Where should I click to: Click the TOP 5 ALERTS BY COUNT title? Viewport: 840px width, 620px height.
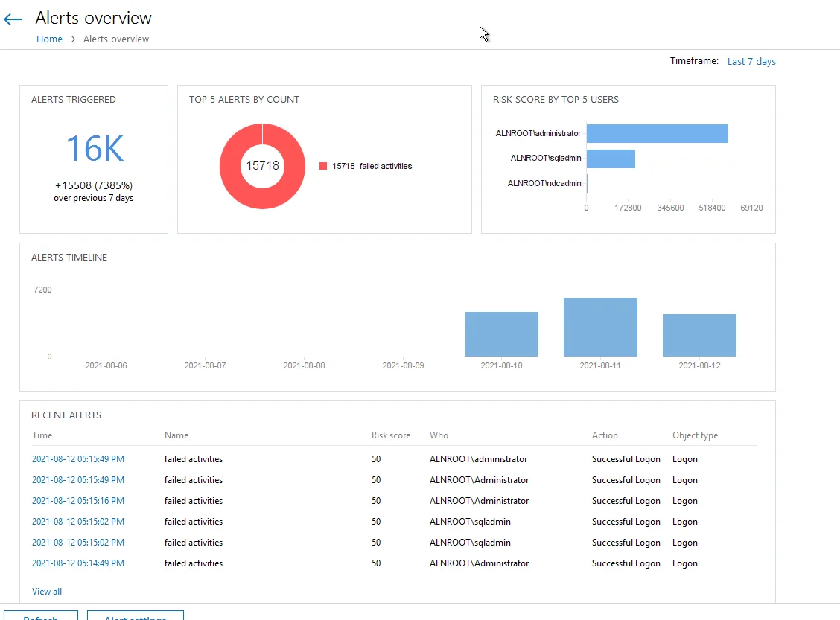point(244,100)
